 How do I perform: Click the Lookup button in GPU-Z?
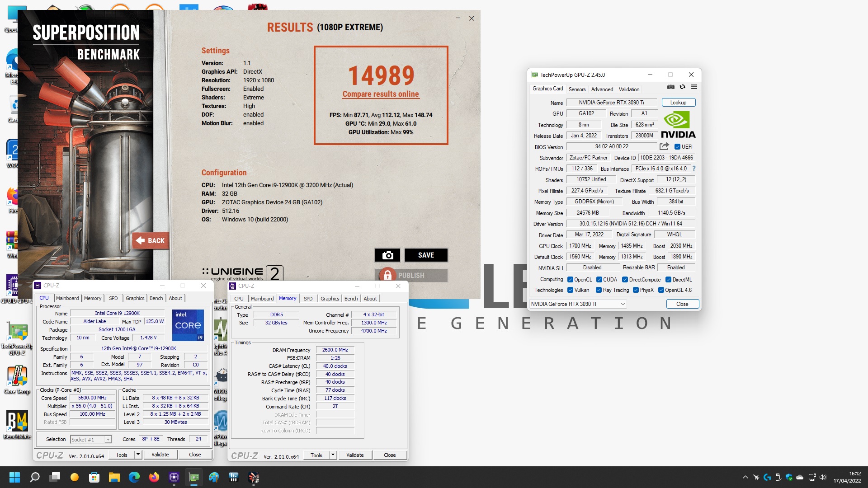coord(678,103)
